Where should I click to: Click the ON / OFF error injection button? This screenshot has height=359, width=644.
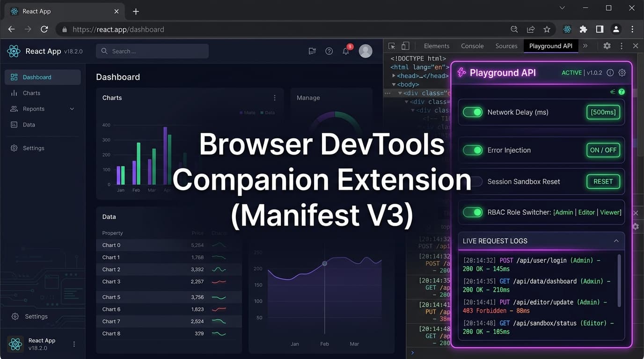click(603, 150)
